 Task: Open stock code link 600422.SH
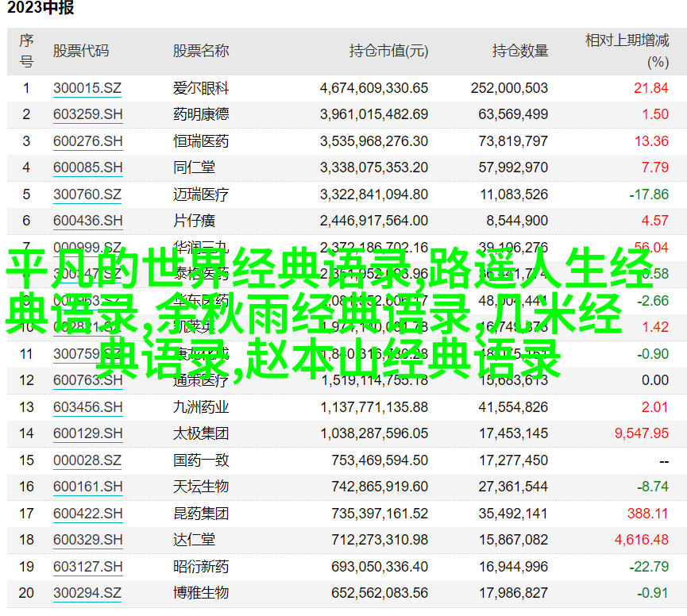click(87, 513)
